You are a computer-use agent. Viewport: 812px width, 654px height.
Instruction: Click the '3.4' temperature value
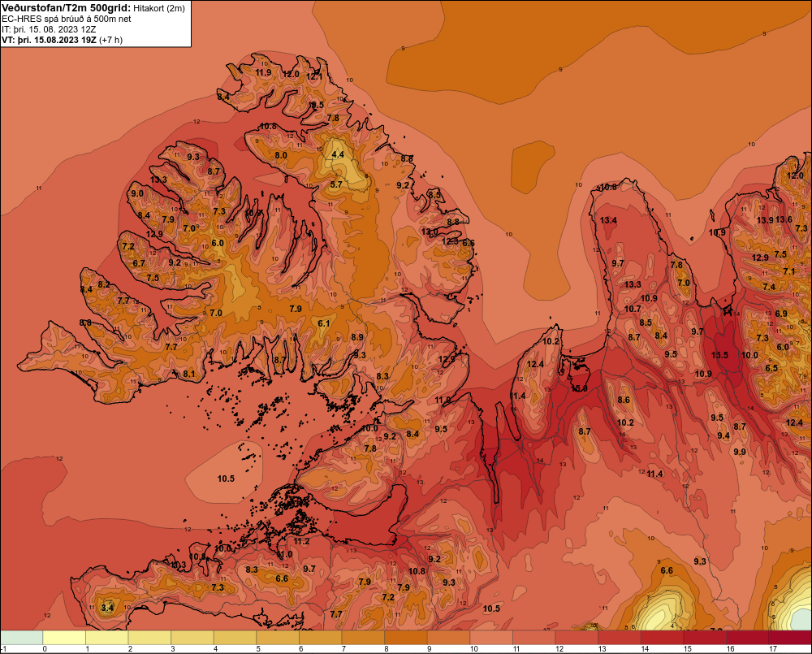pos(107,608)
